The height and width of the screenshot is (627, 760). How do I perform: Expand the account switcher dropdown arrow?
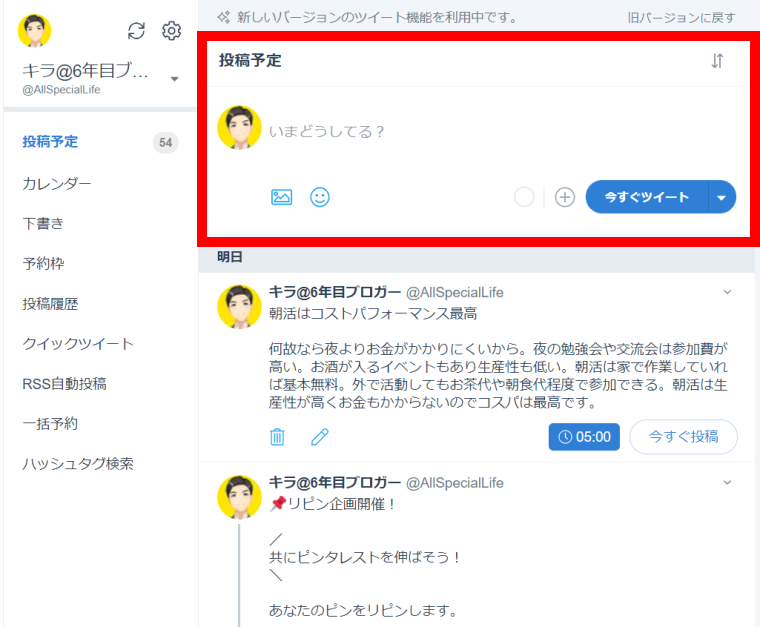coord(175,78)
